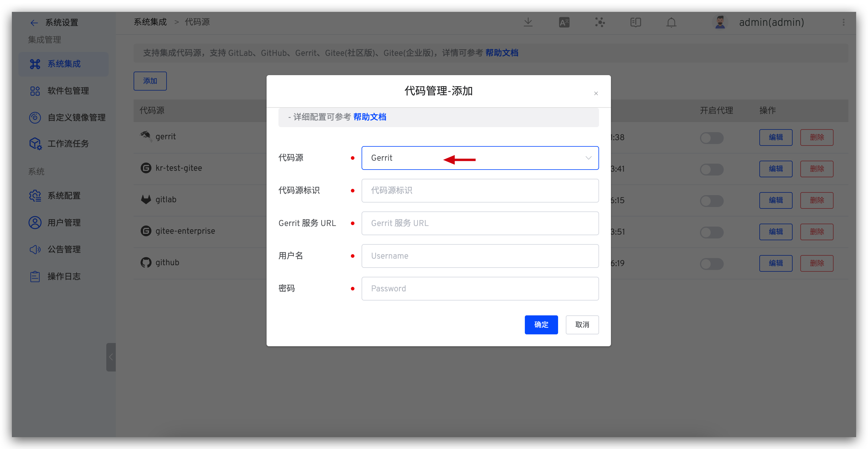Open 系统集成 in the sidebar
This screenshot has height=449, width=868.
click(x=63, y=64)
